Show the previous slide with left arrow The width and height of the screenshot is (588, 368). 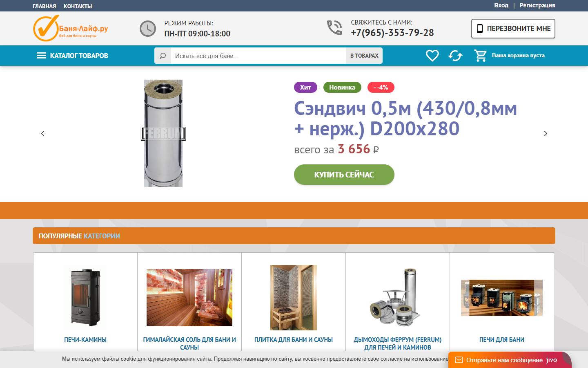(43, 133)
